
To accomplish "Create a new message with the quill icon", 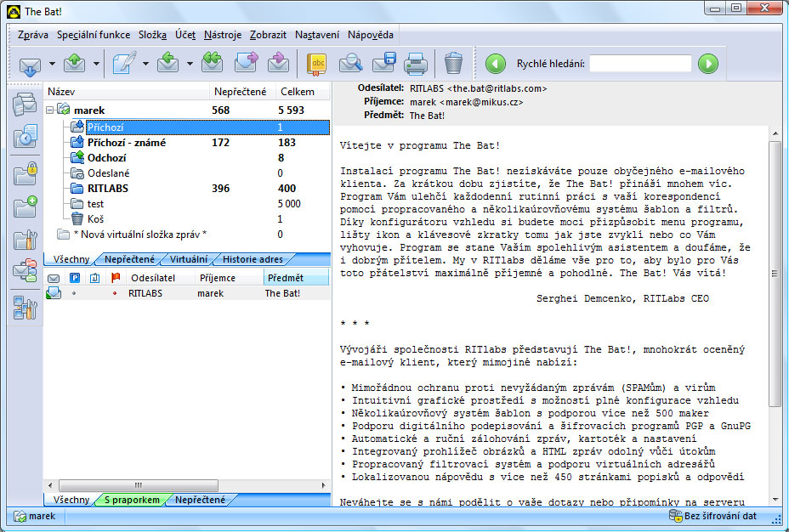I will tap(124, 64).
